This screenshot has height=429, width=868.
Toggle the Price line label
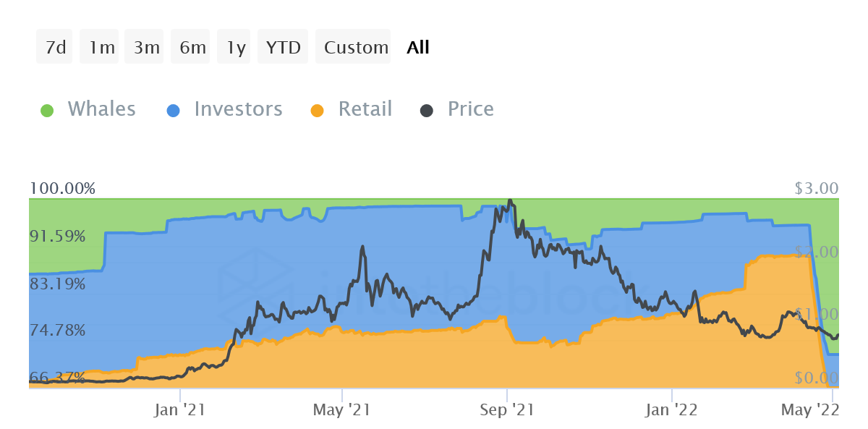(x=471, y=109)
